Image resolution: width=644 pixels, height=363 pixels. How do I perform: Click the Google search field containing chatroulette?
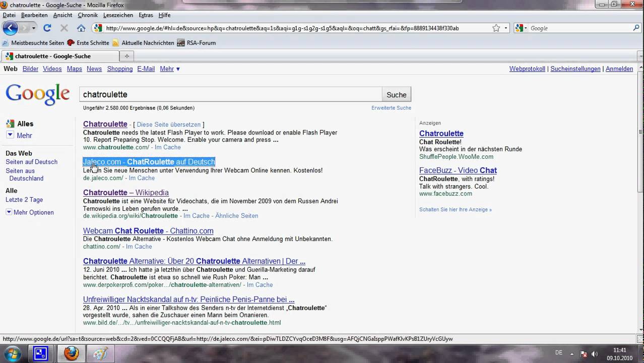point(231,94)
